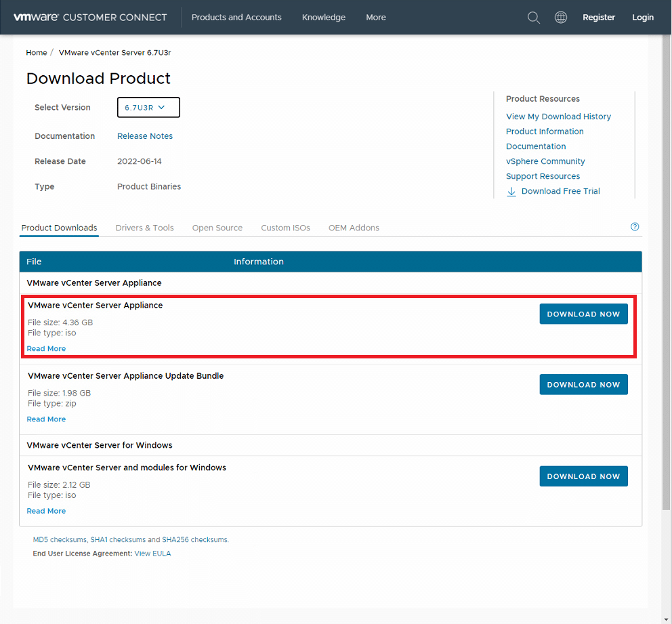The image size is (672, 624).
Task: Read More about vCenter Server for Windows
Action: pos(46,511)
